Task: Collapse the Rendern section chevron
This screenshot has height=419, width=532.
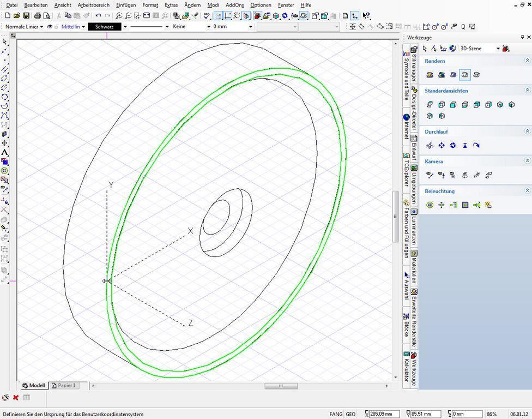Action: tap(527, 61)
